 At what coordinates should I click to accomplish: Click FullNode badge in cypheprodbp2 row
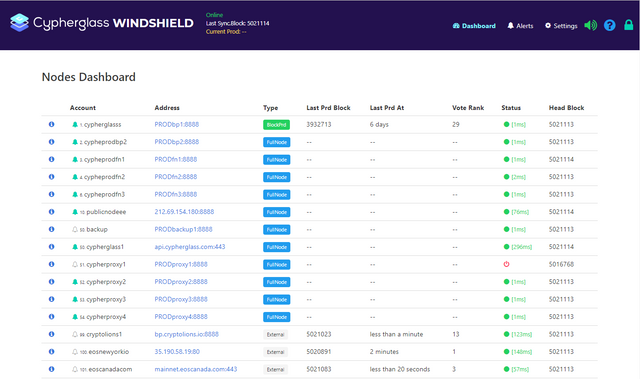[276, 142]
